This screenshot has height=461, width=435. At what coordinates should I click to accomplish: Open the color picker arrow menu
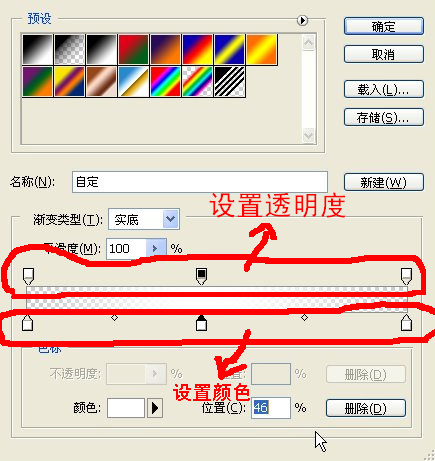155,408
